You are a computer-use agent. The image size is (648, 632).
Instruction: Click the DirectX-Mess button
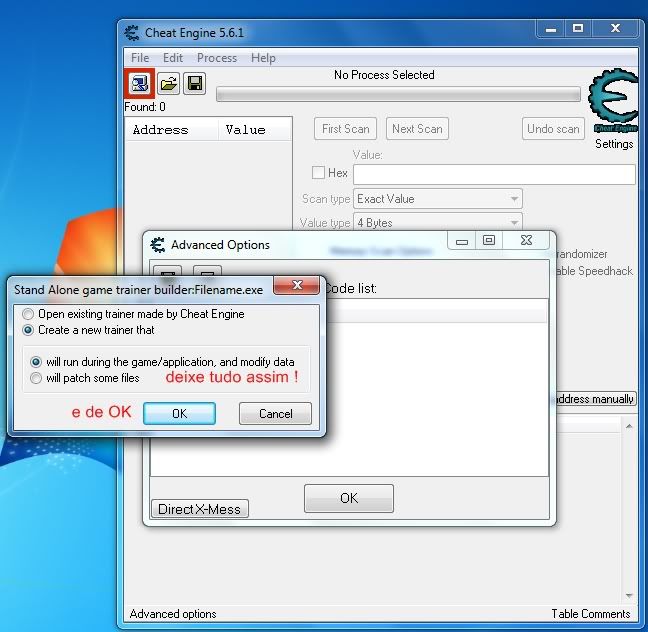coord(199,509)
